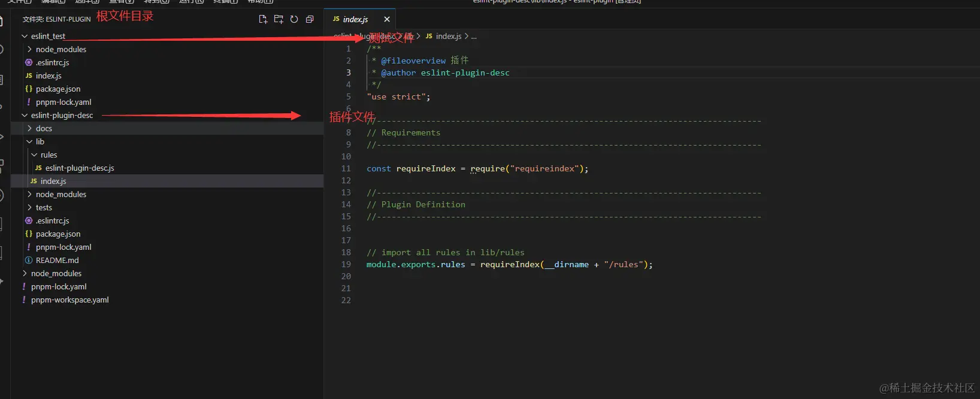Screen dimensions: 980x399
Task: Expand the tests folder
Action: coord(29,208)
